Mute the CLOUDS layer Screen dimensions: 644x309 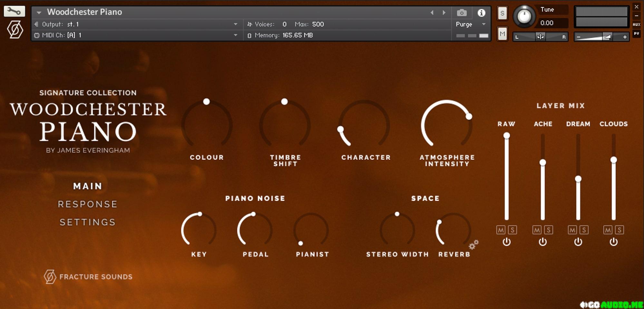click(608, 230)
